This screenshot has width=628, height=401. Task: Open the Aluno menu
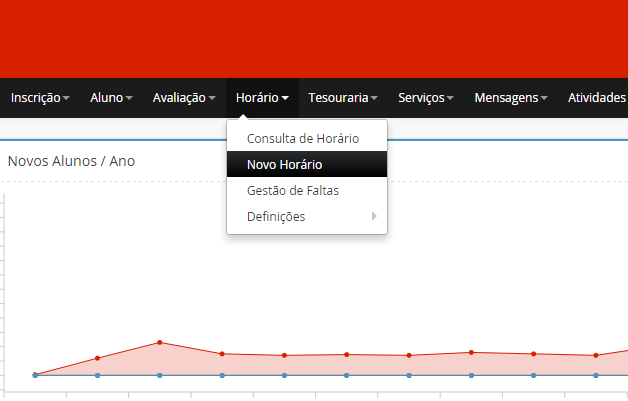pos(111,98)
